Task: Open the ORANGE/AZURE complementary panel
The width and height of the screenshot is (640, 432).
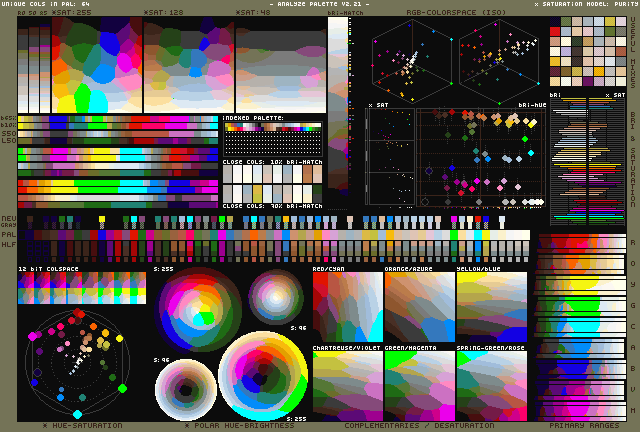Action: (x=420, y=307)
